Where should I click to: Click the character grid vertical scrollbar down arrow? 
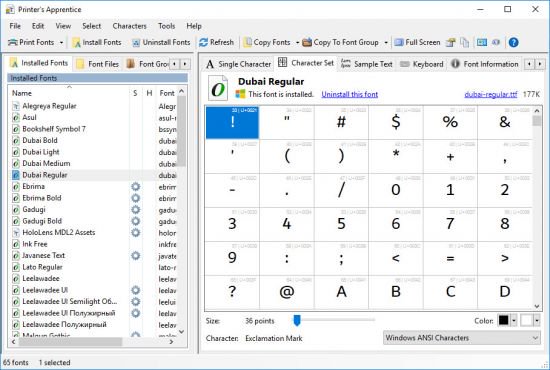537,306
